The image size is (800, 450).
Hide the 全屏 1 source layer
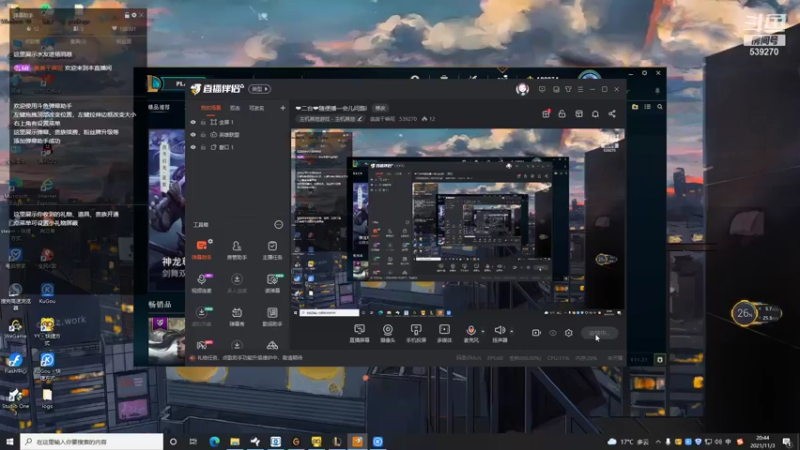(x=193, y=122)
